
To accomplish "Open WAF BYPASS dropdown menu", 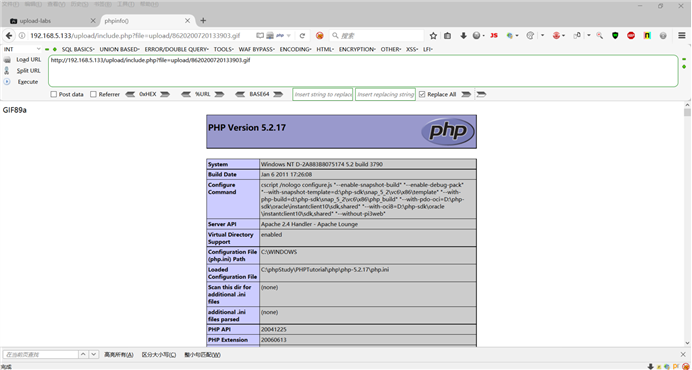I will click(x=257, y=49).
